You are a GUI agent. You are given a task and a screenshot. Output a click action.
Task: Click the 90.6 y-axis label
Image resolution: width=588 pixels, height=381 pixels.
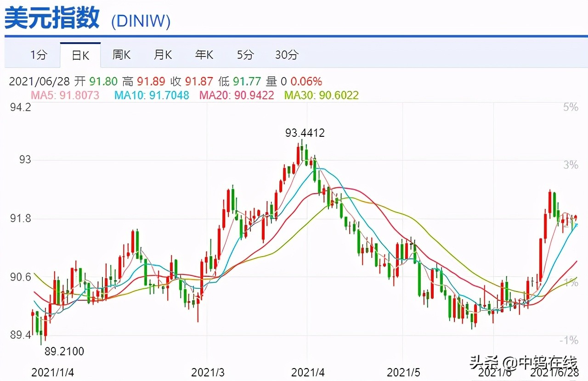[20, 277]
